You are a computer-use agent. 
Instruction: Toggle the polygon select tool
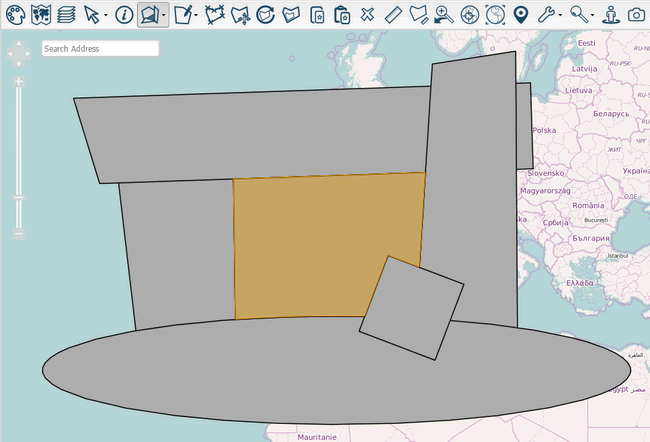coord(149,14)
